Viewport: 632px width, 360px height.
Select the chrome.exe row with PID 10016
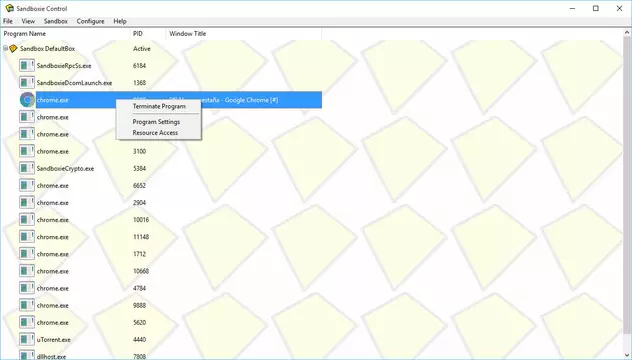161,220
